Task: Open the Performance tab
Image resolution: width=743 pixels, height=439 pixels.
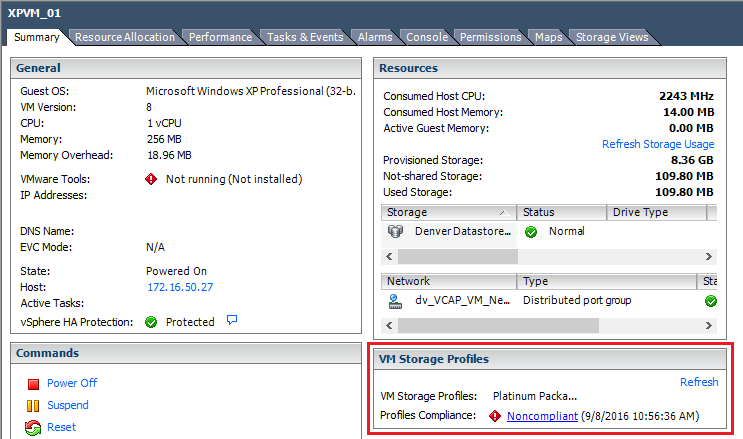Action: point(220,37)
